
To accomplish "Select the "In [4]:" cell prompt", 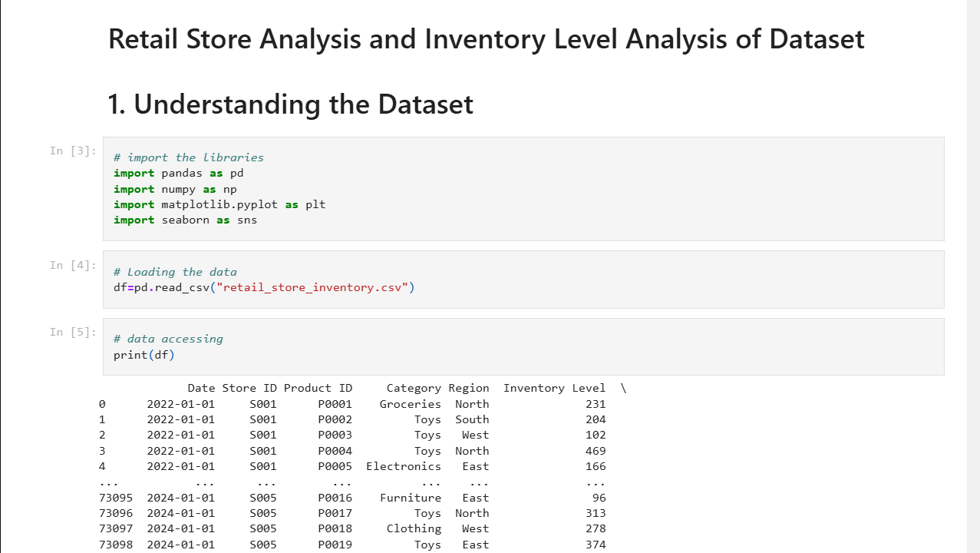I will coord(73,265).
